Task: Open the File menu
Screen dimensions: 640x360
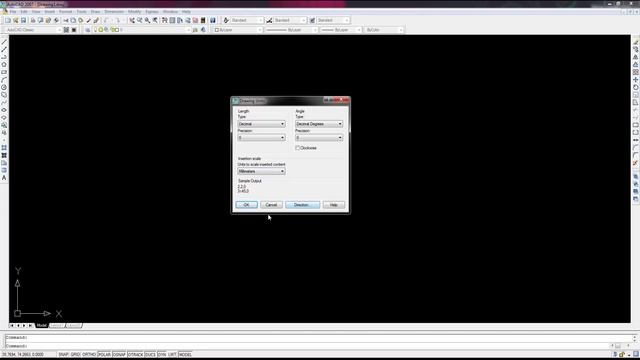Action: pos(13,12)
